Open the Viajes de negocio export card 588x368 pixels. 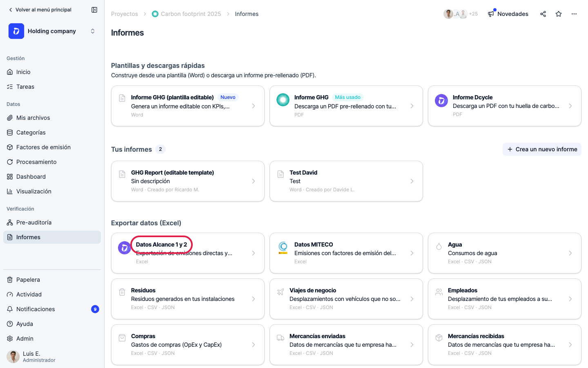[346, 299]
